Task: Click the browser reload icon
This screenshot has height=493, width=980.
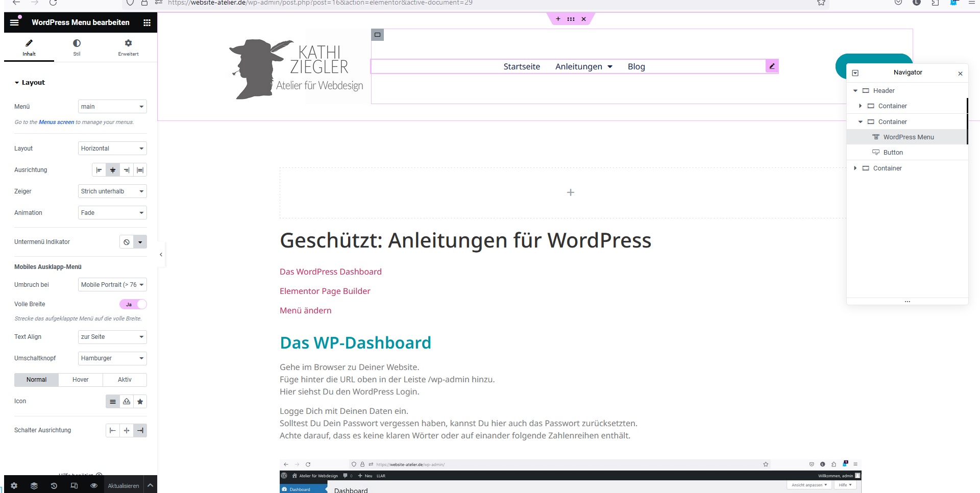Action: pos(53,3)
